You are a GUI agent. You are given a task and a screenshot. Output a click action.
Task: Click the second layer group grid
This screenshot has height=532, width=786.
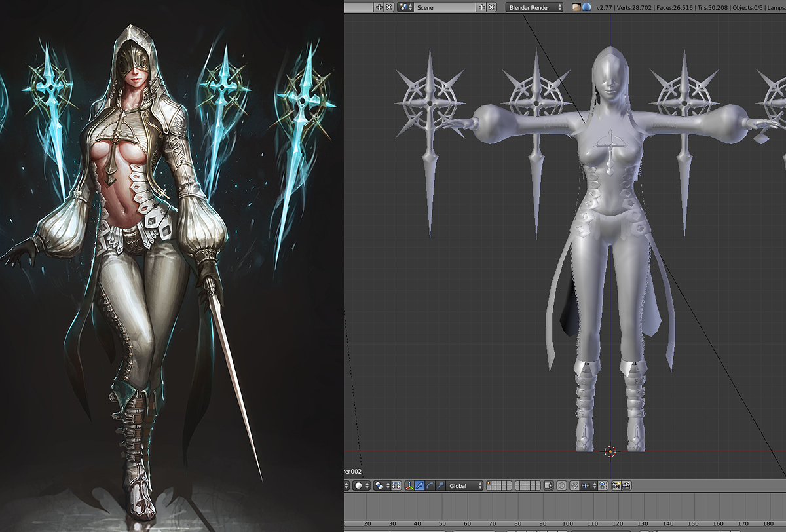pos(528,485)
